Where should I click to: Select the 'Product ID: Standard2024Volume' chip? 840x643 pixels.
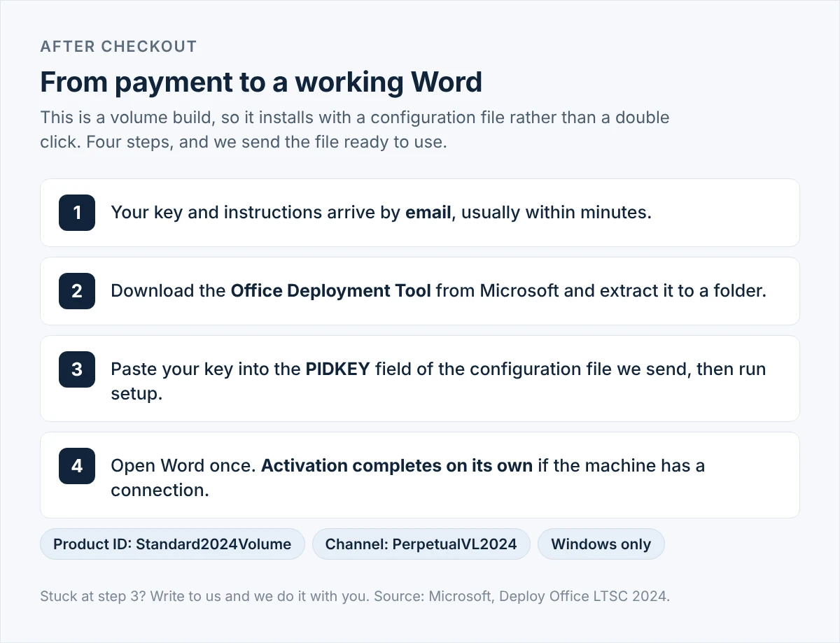click(172, 544)
